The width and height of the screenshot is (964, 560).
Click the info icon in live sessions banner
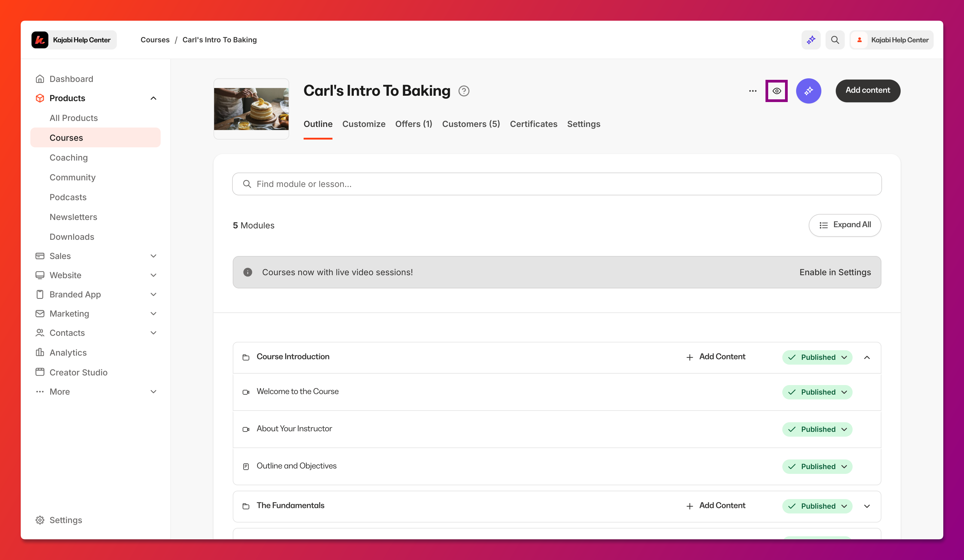[x=247, y=272]
